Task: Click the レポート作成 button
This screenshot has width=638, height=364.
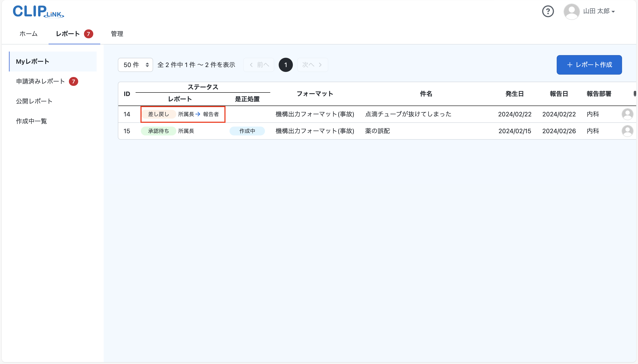Action: [589, 65]
